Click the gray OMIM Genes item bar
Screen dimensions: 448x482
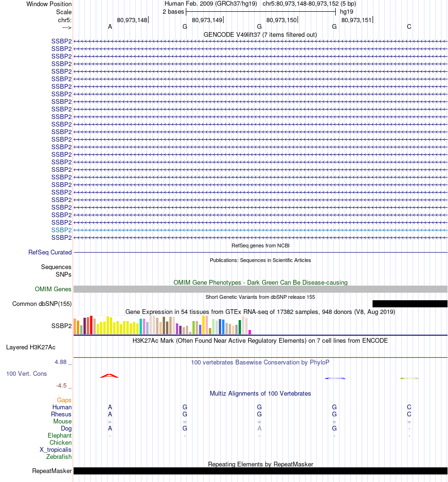(260, 289)
